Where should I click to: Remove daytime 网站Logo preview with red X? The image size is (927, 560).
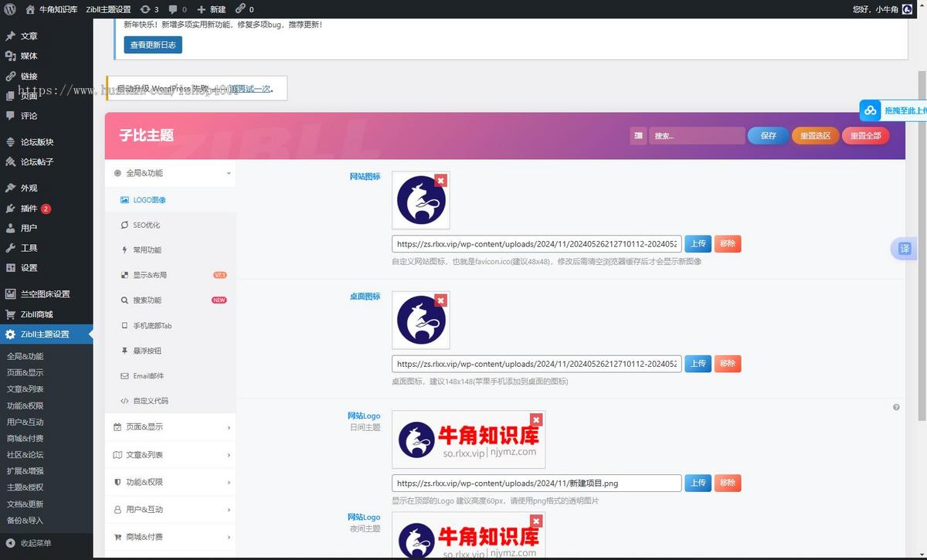click(x=536, y=419)
